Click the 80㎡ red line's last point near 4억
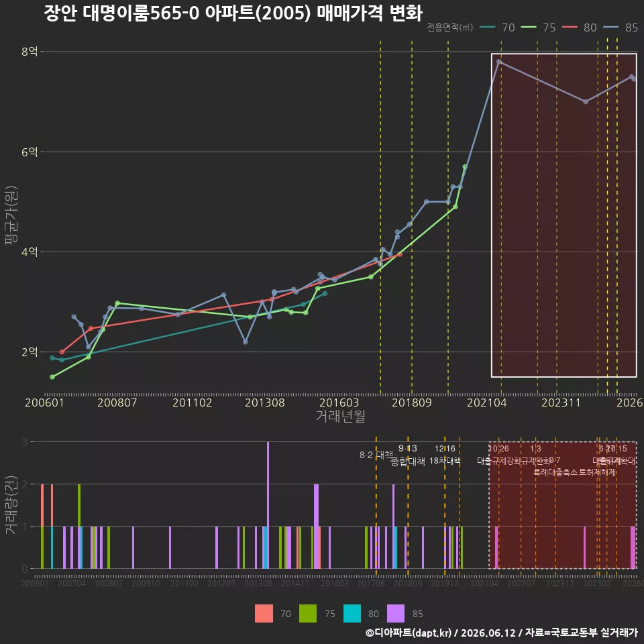This screenshot has width=644, height=644. point(400,255)
